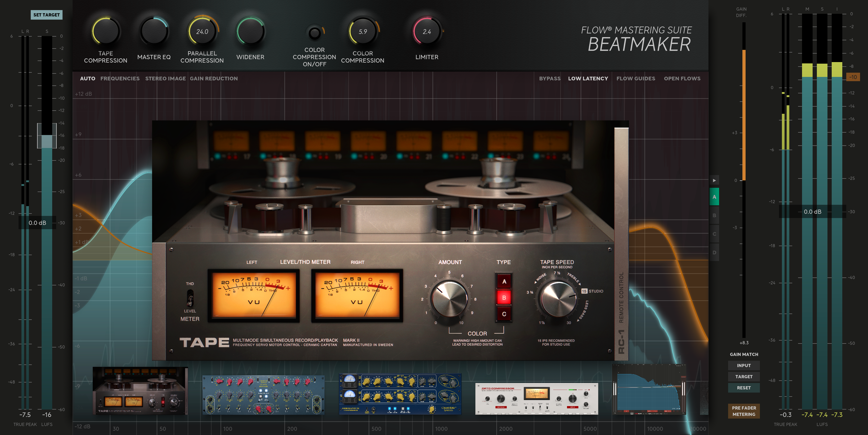Click the GAIN MATCH INPUT button
The width and height of the screenshot is (868, 435).
click(x=744, y=366)
